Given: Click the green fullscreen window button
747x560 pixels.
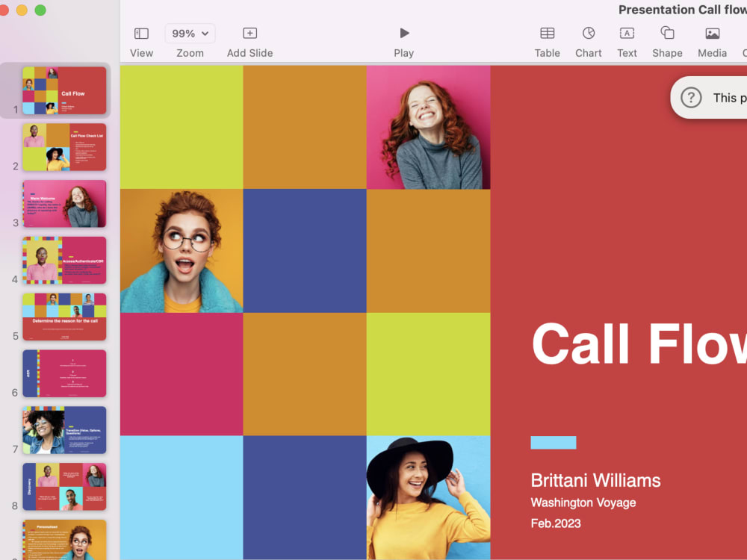Looking at the screenshot, I should 40,10.
